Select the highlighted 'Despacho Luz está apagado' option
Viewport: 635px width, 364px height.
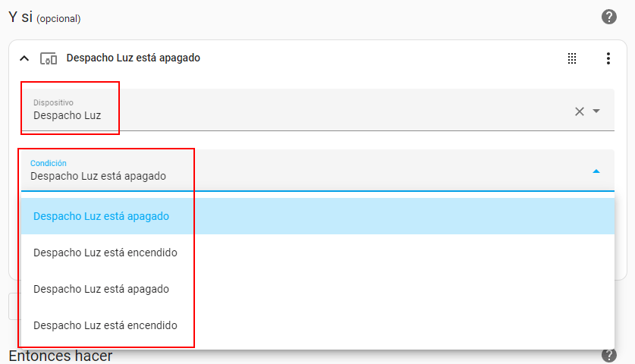tap(102, 216)
